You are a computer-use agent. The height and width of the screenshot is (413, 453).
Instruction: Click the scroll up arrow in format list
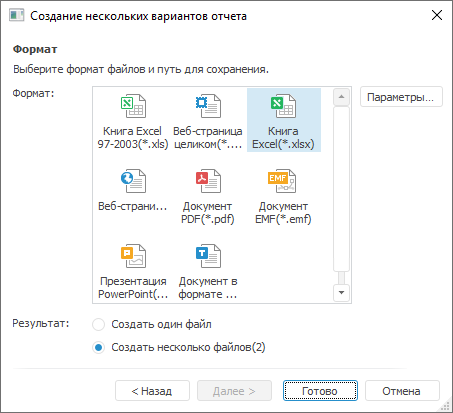341,97
